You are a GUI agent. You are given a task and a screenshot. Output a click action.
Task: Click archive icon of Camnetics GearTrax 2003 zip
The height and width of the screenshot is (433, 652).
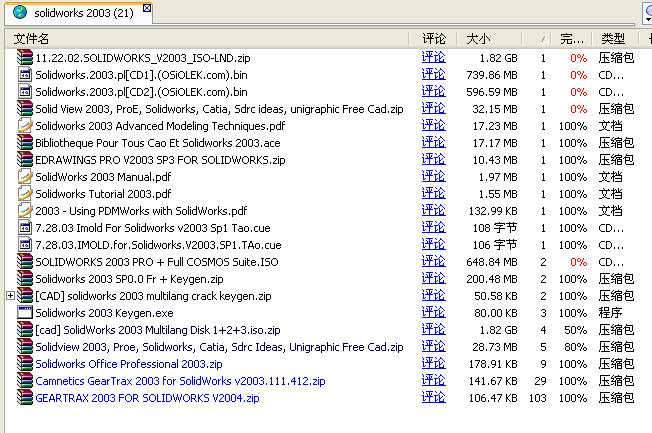[x=25, y=381]
